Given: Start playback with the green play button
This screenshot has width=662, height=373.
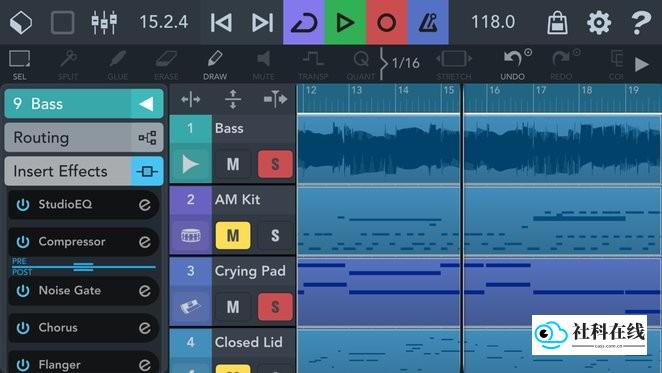Looking at the screenshot, I should pyautogui.click(x=345, y=22).
